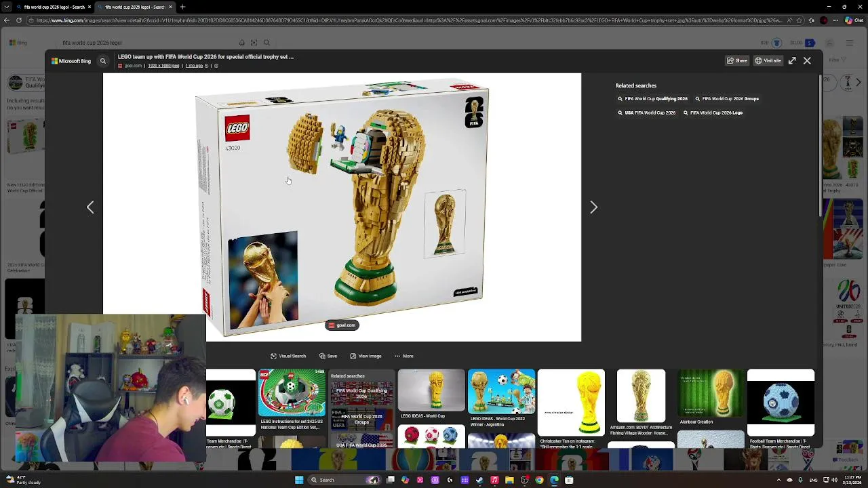Go to the next image arrow
This screenshot has width=868, height=488.
593,207
